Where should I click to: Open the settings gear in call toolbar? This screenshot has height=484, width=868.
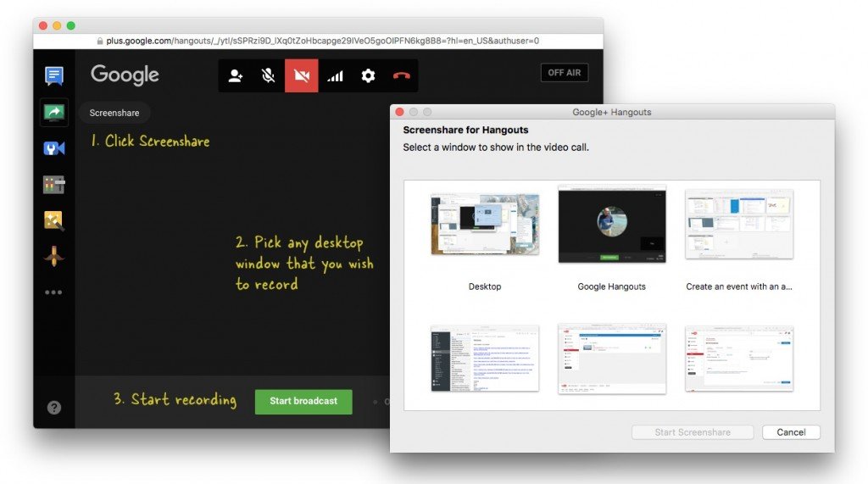click(368, 76)
